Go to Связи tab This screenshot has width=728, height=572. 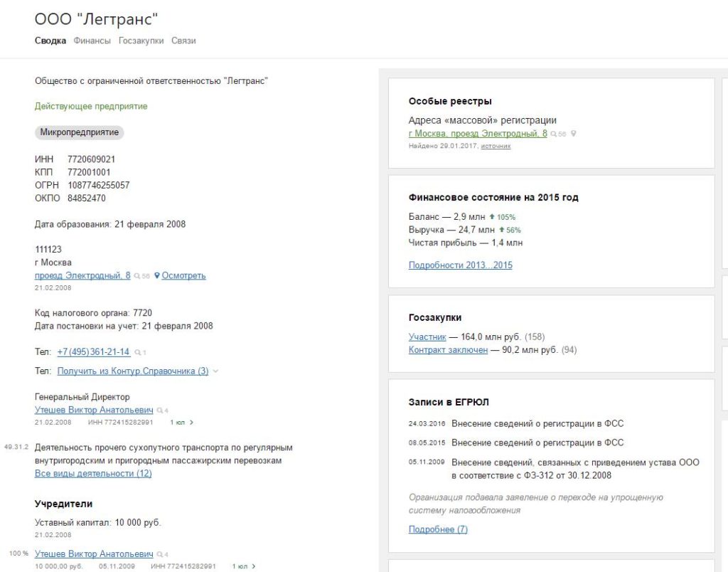[x=183, y=41]
